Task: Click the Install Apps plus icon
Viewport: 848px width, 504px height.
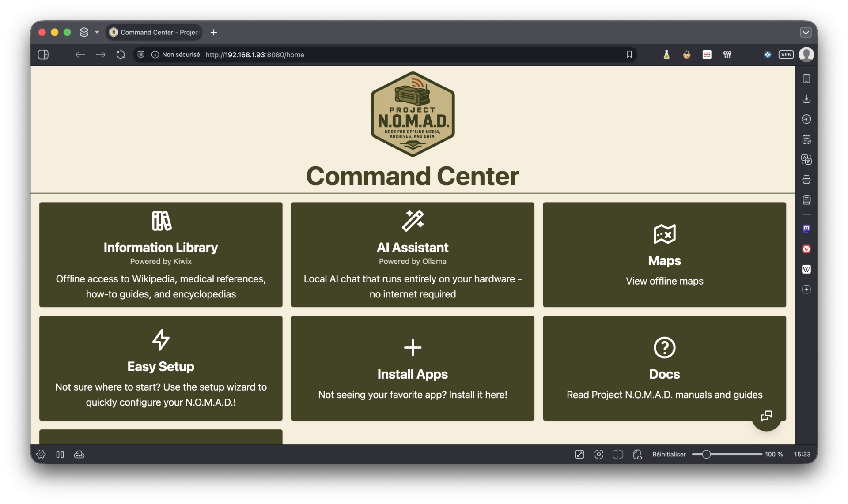Action: tap(413, 347)
